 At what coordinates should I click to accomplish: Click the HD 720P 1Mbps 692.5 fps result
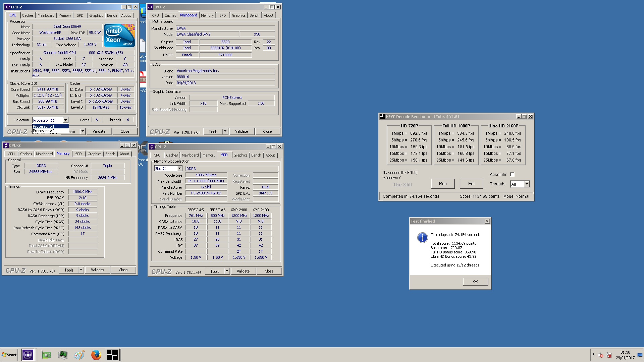(x=409, y=133)
